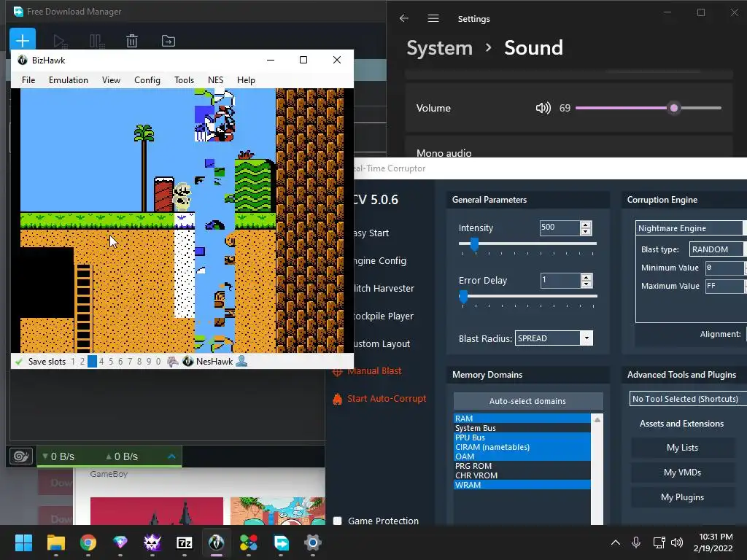Image resolution: width=747 pixels, height=560 pixels.
Task: Select save slot 9 in BizHawk
Action: pos(149,362)
